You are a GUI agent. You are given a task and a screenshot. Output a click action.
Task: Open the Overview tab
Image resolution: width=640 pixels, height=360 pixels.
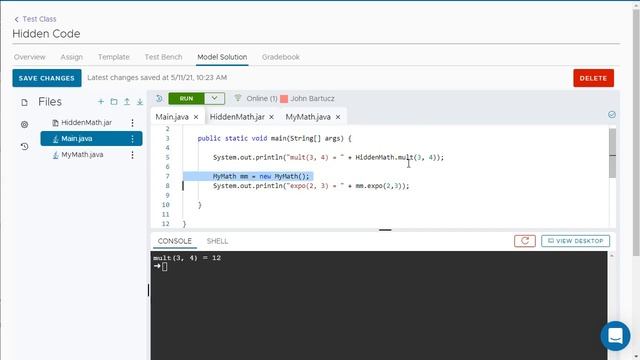(x=29, y=57)
